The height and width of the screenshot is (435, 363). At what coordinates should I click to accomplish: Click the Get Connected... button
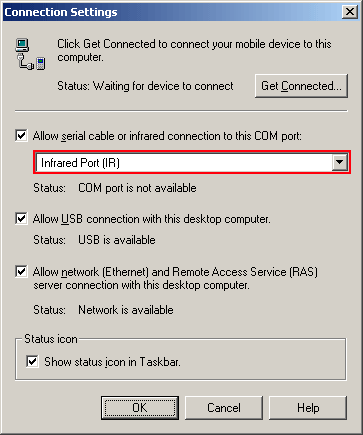pyautogui.click(x=301, y=86)
